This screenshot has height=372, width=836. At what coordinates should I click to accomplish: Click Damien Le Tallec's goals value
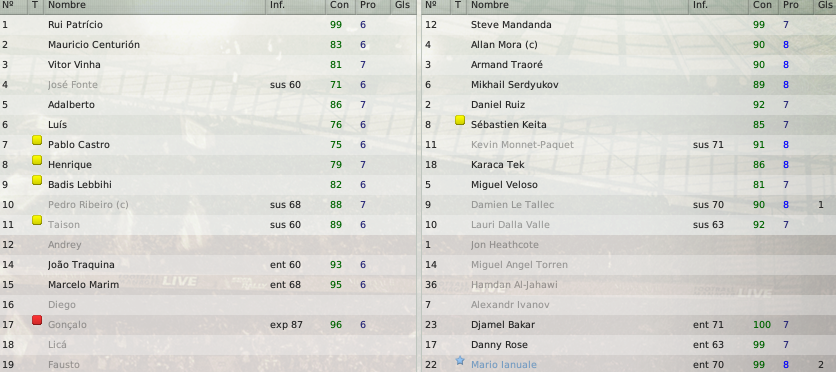[x=821, y=205]
